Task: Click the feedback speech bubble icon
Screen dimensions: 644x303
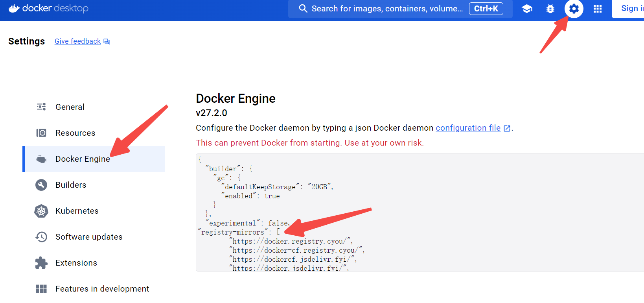Action: [x=107, y=41]
